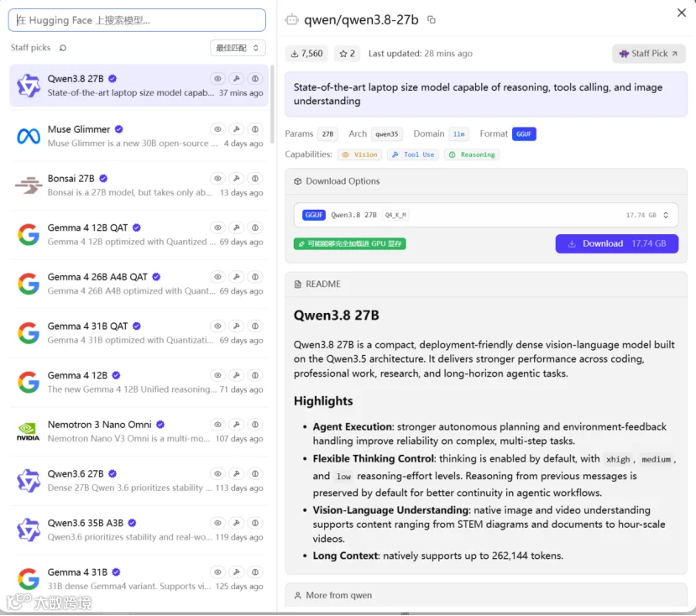The height and width of the screenshot is (616, 696).
Task: Click the GGUF format tag
Action: [524, 134]
